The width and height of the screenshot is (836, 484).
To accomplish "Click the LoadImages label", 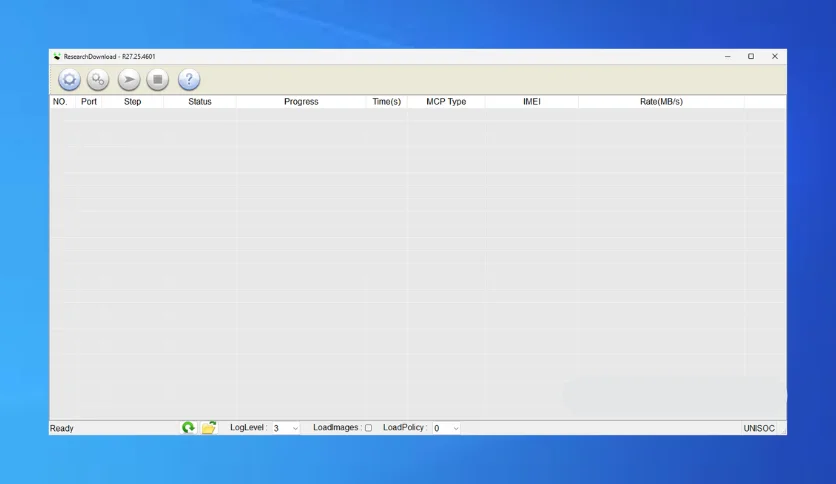I will tap(337, 427).
